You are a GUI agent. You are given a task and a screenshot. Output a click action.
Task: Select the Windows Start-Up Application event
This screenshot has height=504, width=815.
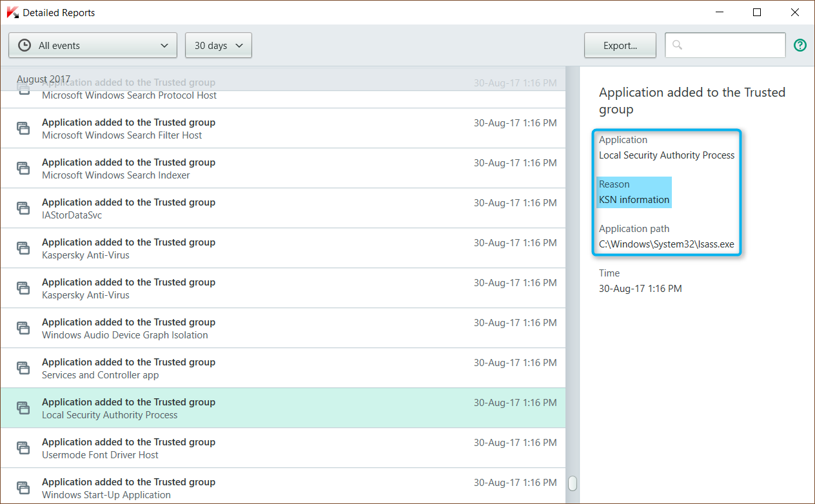coord(282,486)
